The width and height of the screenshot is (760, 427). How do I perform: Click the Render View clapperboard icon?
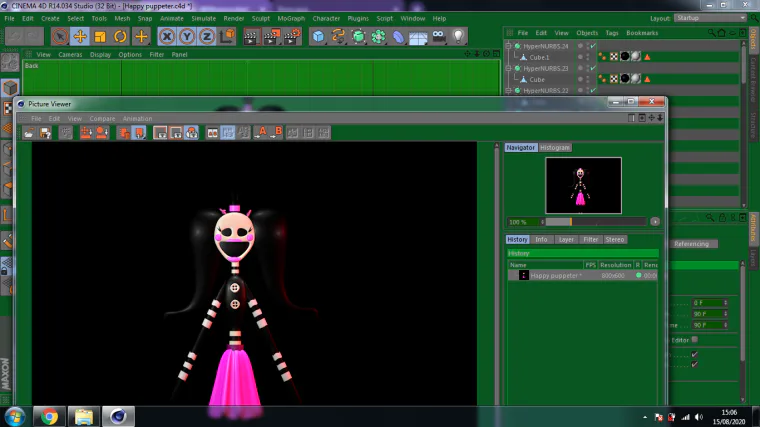(x=251, y=36)
